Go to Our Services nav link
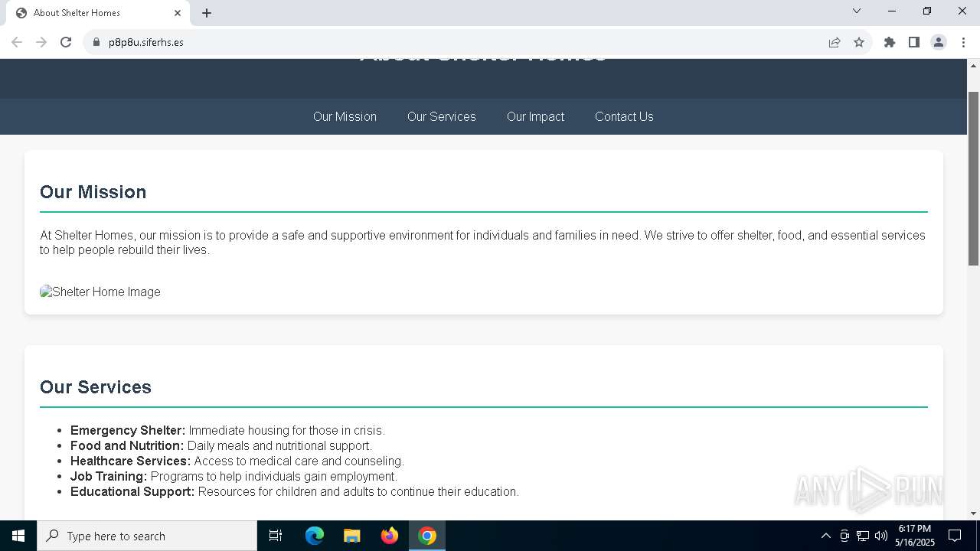 point(442,116)
